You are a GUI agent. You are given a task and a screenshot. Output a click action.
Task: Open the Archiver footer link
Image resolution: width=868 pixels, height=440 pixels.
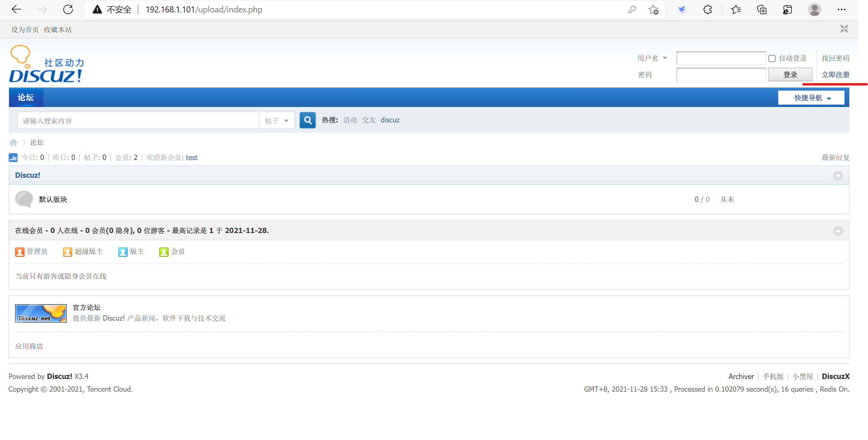tap(741, 377)
